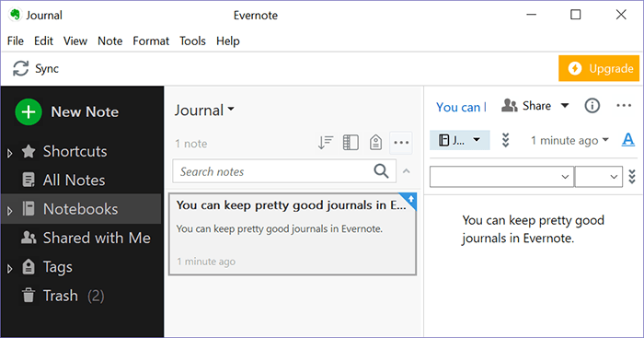Click the Shortcuts star icon
The image size is (644, 338).
[29, 151]
